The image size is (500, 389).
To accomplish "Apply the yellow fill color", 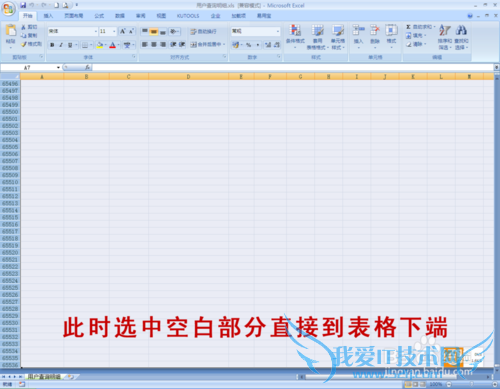I will [x=99, y=45].
